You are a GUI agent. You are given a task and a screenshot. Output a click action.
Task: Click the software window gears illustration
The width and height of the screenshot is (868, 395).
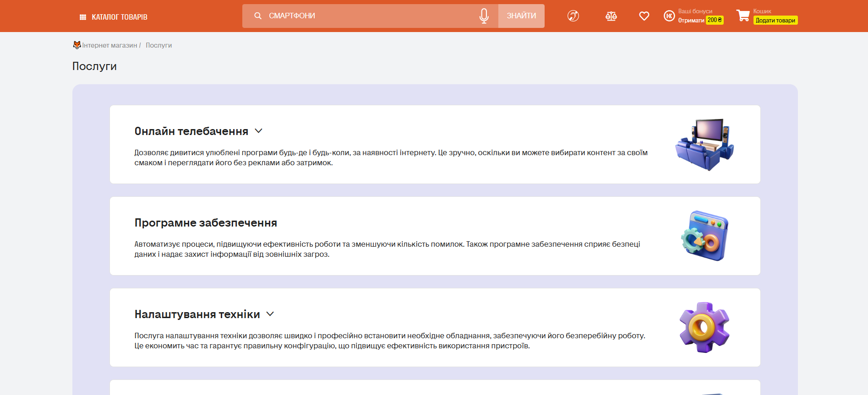coord(704,236)
